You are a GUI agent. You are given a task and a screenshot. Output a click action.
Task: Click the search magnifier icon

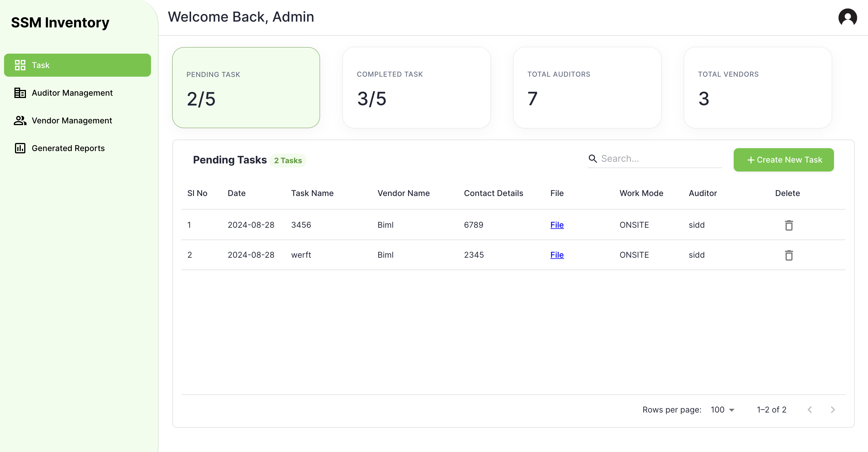(592, 159)
